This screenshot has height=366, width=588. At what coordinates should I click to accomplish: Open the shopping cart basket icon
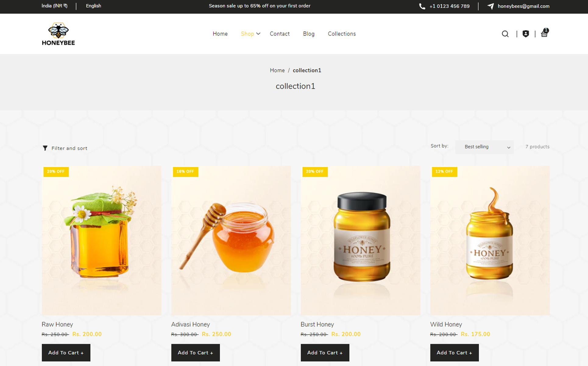pos(544,33)
